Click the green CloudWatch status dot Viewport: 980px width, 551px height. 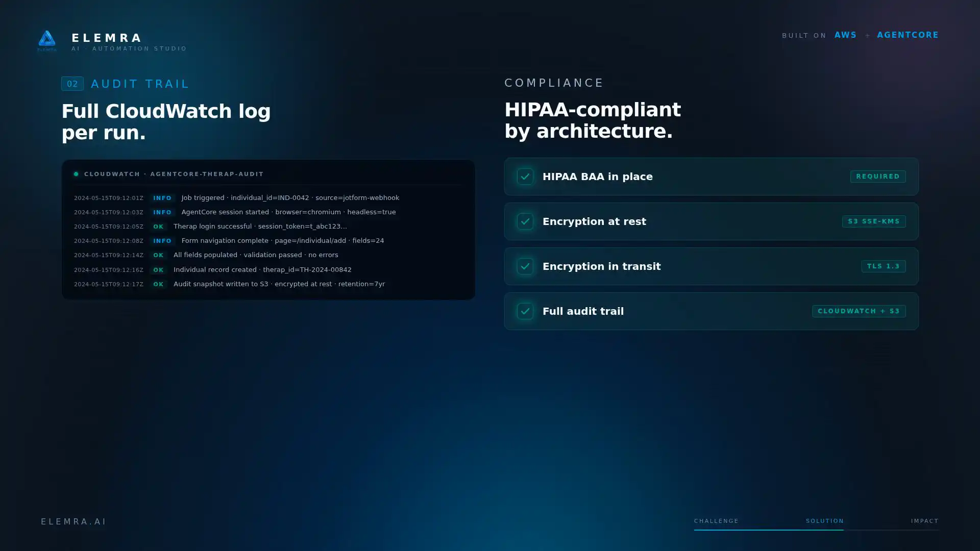(76, 174)
